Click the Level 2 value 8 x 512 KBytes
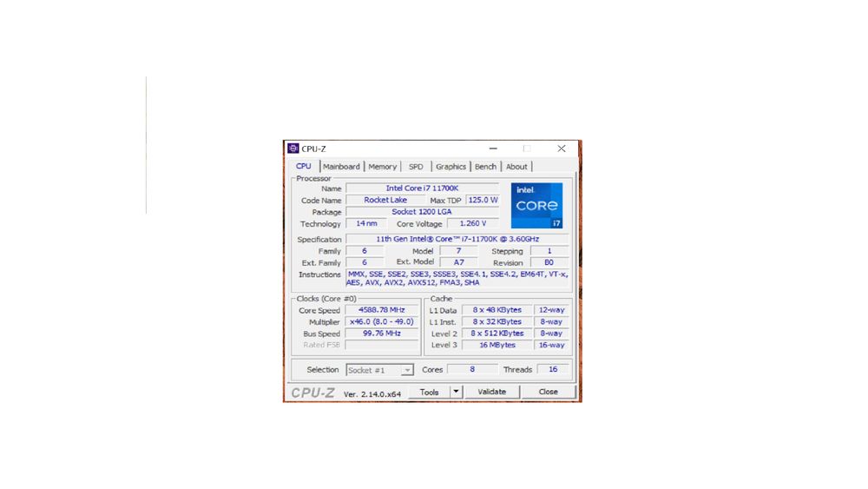This screenshot has height=489, width=868. click(497, 334)
